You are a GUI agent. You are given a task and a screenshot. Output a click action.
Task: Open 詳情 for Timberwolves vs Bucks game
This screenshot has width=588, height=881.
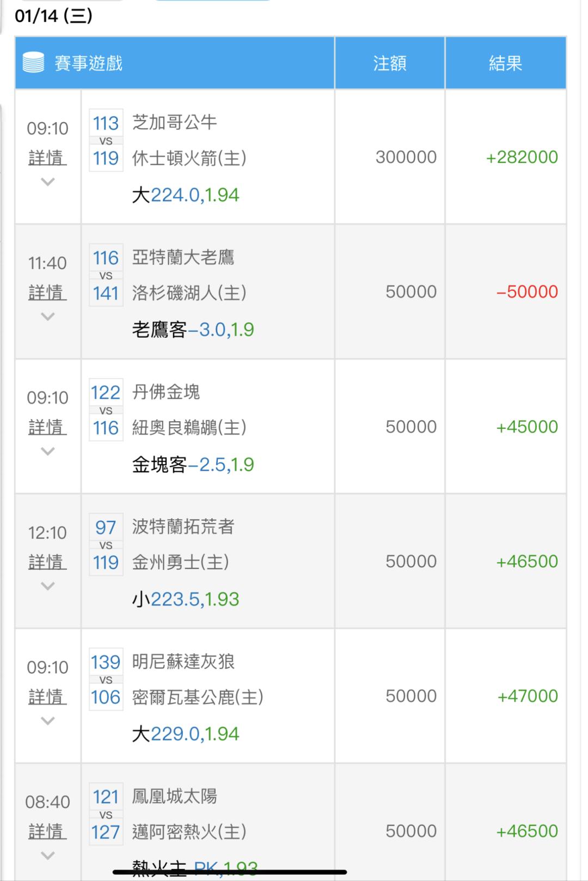[48, 696]
